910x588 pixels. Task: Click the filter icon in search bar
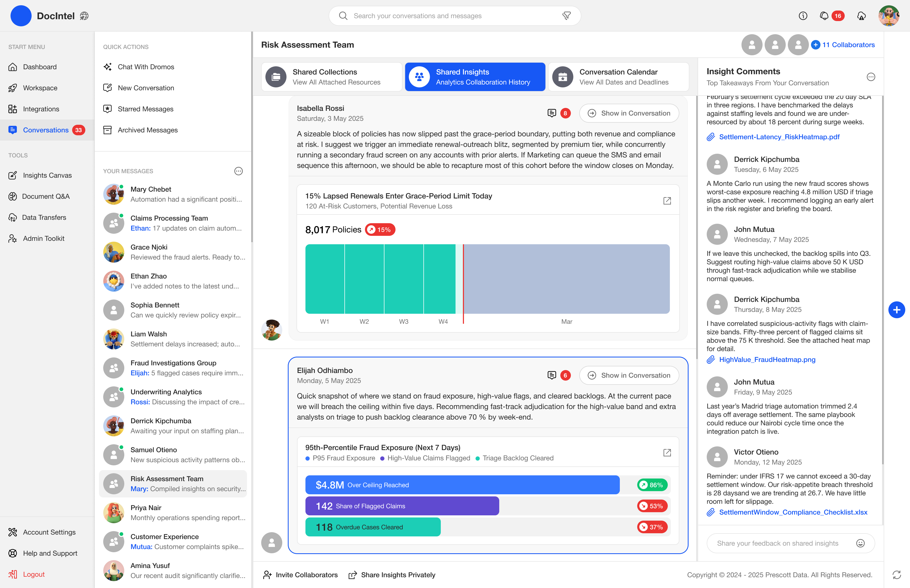coord(566,16)
